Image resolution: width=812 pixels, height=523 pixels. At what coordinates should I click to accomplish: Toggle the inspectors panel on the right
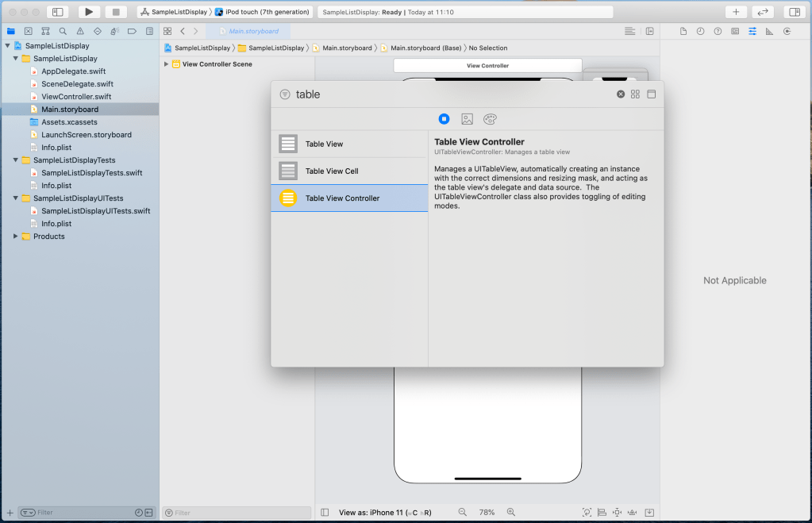(x=792, y=12)
